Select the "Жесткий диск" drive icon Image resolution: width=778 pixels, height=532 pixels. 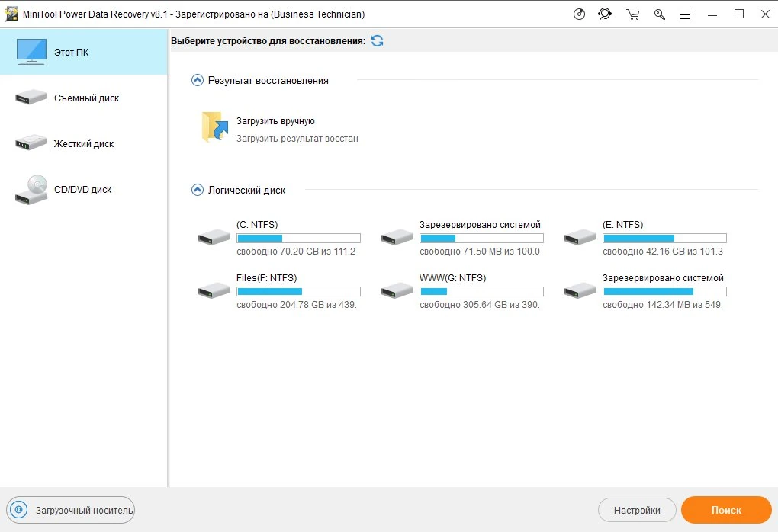31,143
